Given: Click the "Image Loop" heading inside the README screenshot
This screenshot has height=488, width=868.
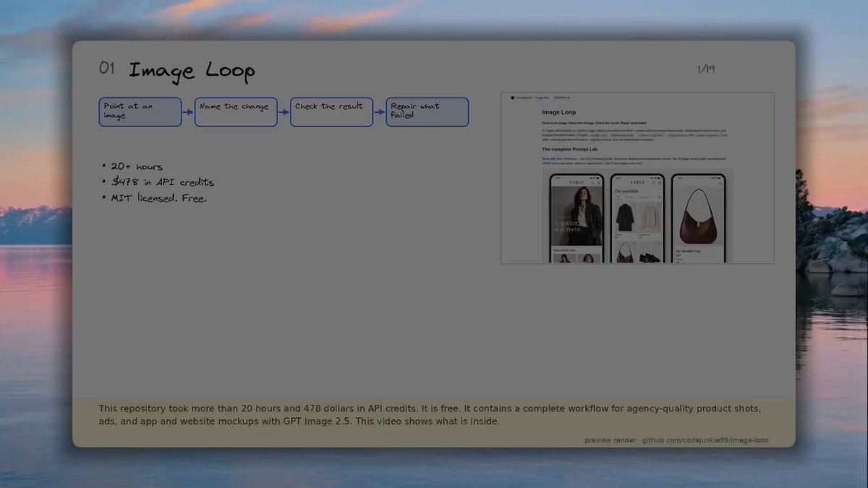Looking at the screenshot, I should pyautogui.click(x=559, y=113).
